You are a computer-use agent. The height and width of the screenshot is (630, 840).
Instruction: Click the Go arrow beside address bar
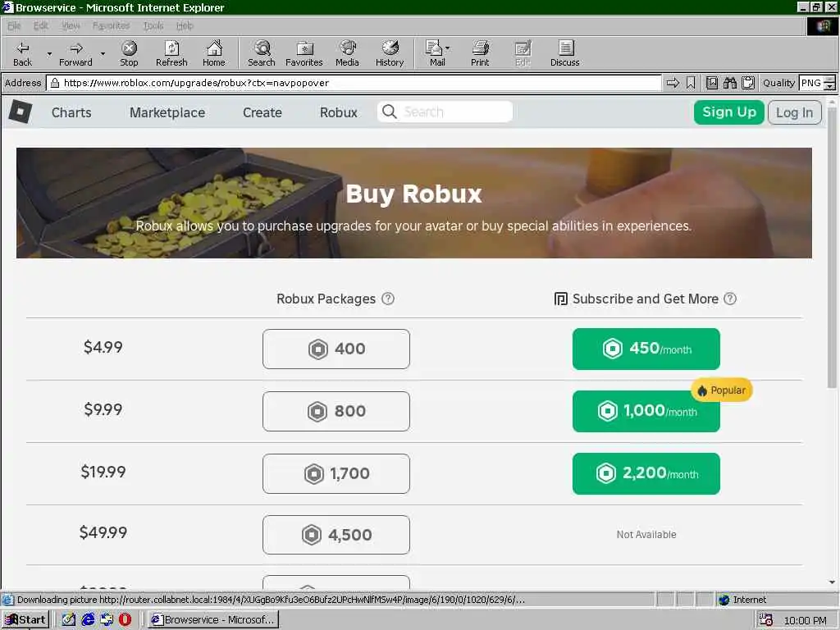(673, 83)
